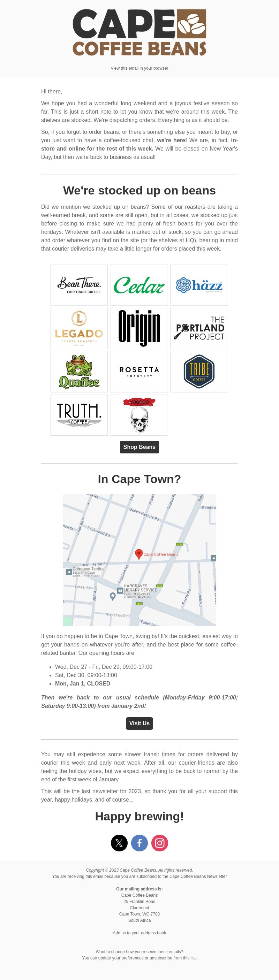279x980 pixels.
Task: Select the Voodoo skull logo
Action: [x=139, y=415]
